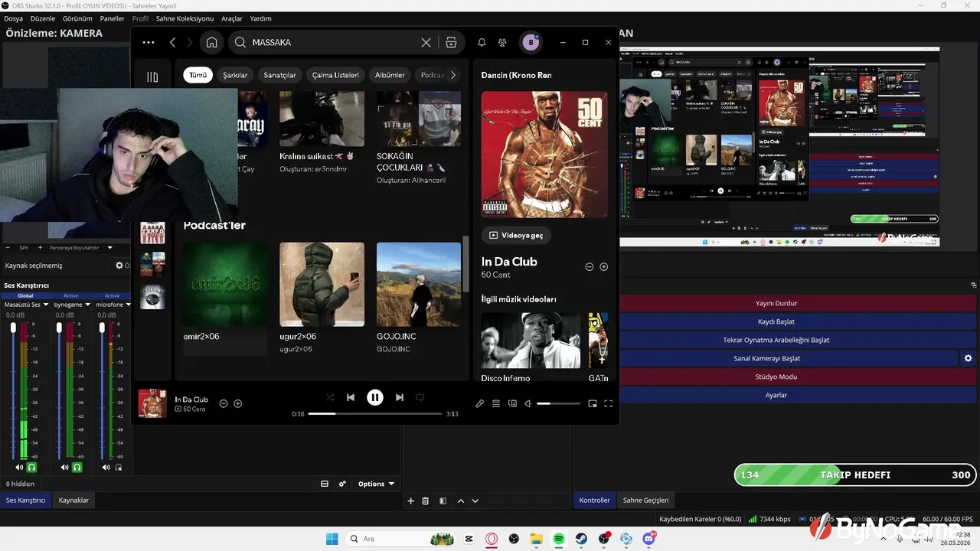Select the Çalma Listeleri filter chip
Image resolution: width=980 pixels, height=551 pixels.
[x=335, y=75]
